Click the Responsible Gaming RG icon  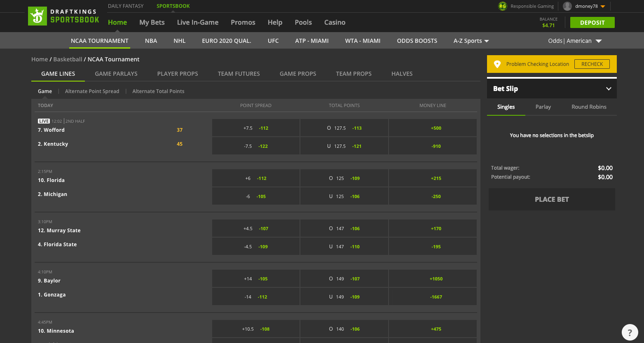point(502,6)
